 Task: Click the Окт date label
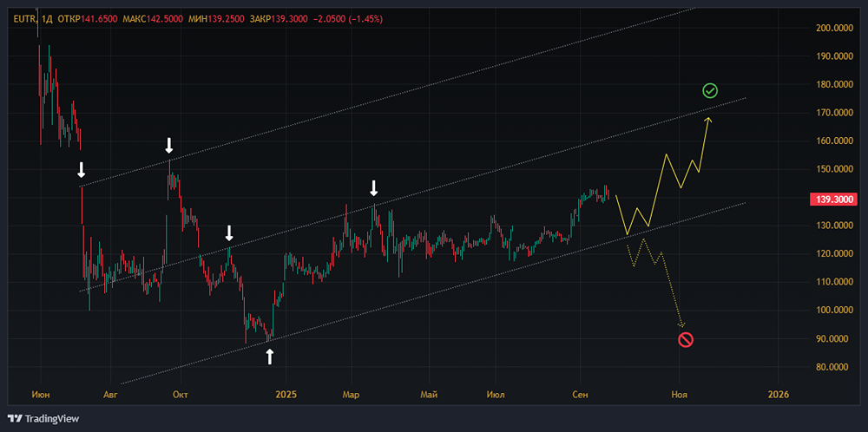(x=180, y=395)
